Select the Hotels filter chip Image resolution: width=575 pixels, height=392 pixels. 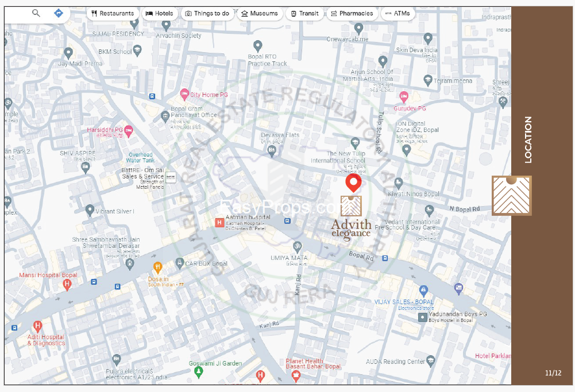tap(160, 13)
